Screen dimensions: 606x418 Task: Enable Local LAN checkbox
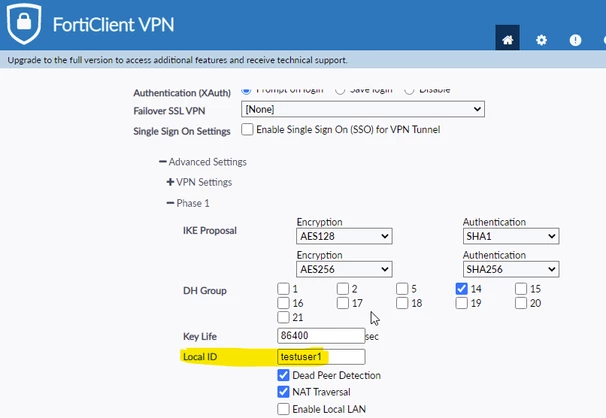coord(283,409)
